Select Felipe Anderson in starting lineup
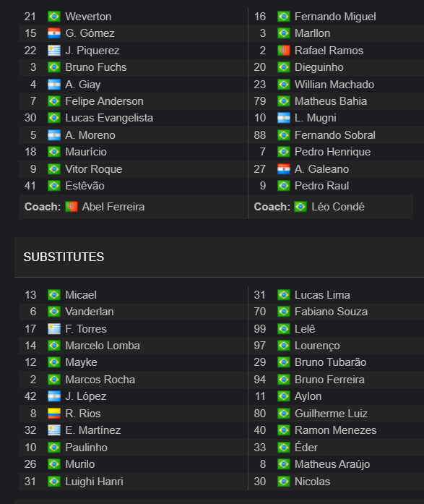The width and height of the screenshot is (424, 504). [x=104, y=101]
